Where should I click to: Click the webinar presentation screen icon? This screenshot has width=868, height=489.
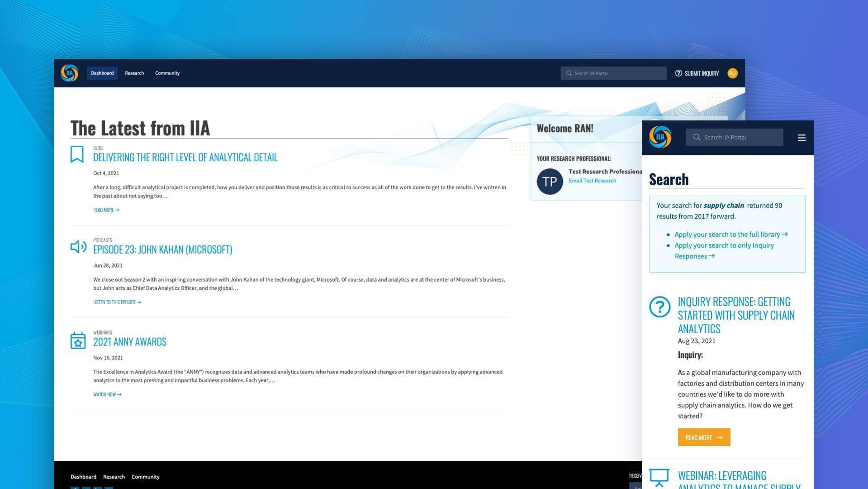coord(659,477)
